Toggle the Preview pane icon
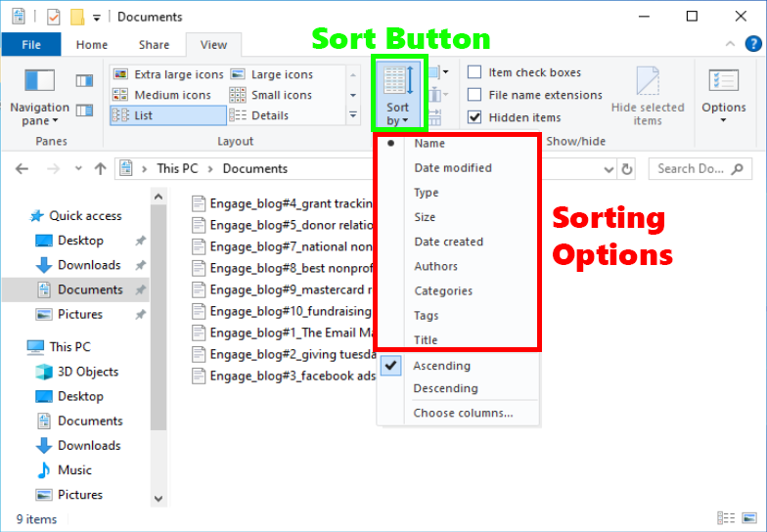Screen dimensions: 767x532 (x=84, y=80)
